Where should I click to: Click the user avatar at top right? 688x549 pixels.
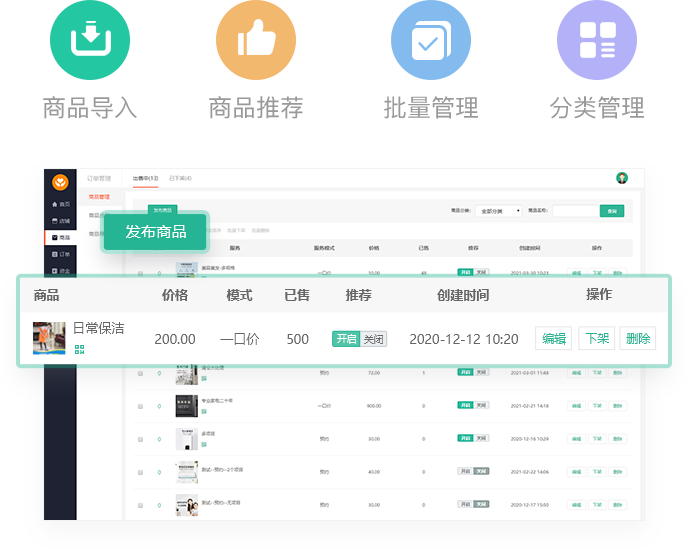coord(622,178)
